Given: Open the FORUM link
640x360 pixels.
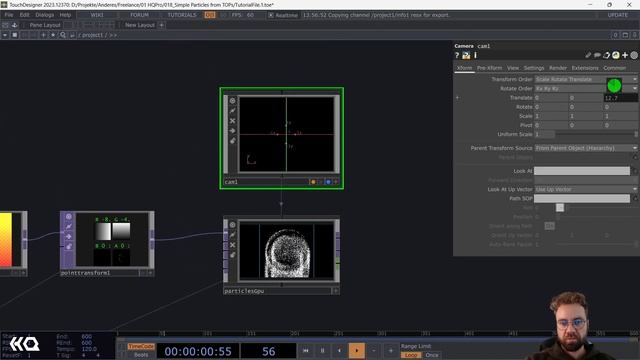Looking at the screenshot, I should coord(139,15).
